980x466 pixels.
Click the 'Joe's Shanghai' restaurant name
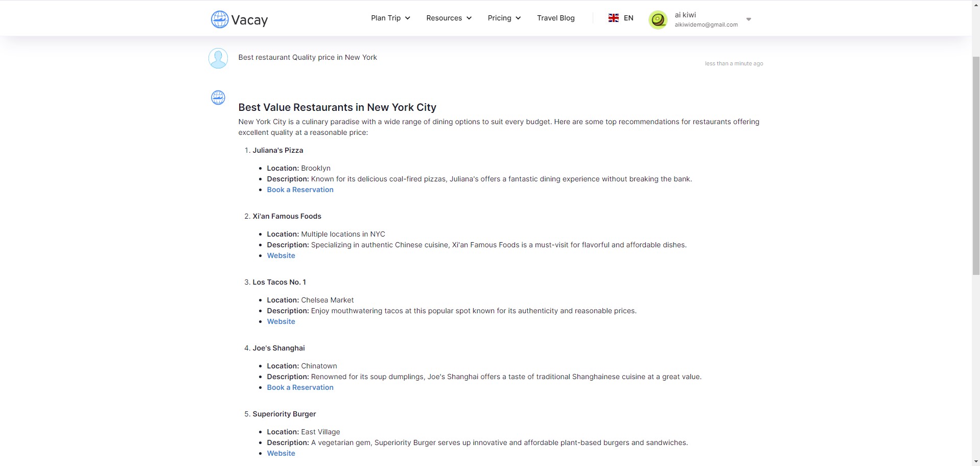278,348
